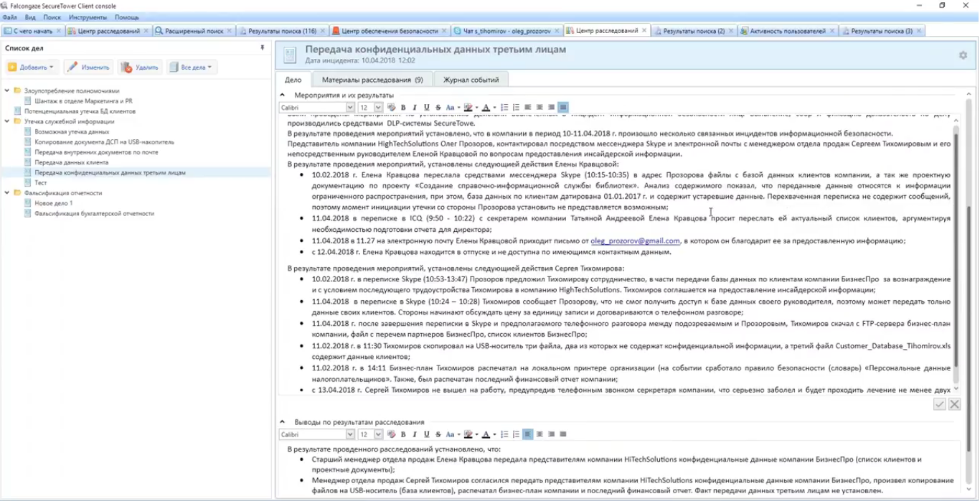The image size is (980, 504).
Task: Select case Потенциальная утечка БД клиентов
Action: click(x=80, y=111)
